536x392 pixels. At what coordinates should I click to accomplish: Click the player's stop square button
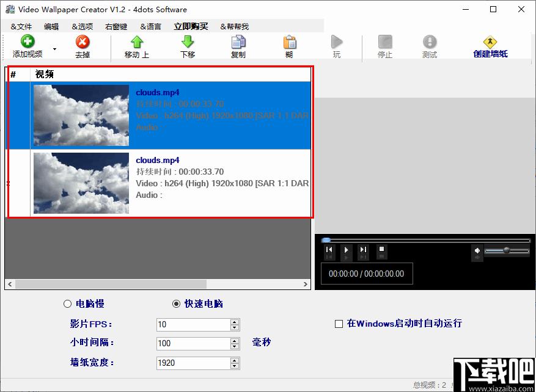(382, 249)
